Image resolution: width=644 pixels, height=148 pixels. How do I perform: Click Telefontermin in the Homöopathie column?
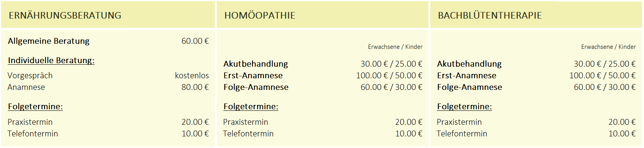click(x=249, y=134)
